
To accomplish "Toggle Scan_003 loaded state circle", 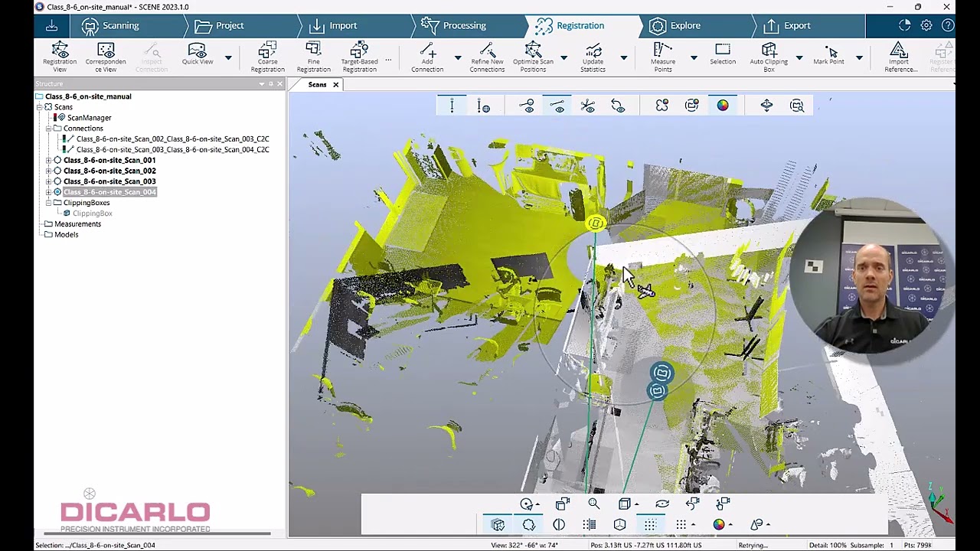I will 57,181.
